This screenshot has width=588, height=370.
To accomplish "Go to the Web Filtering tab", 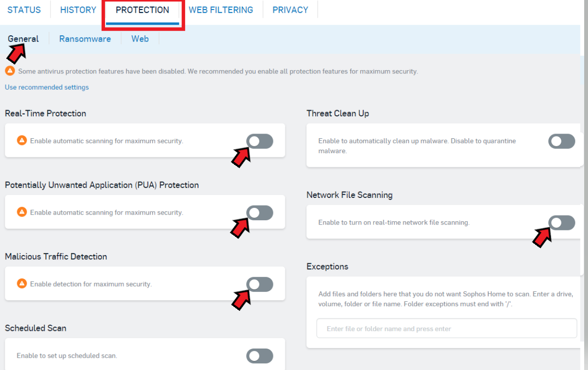I will pyautogui.click(x=221, y=10).
